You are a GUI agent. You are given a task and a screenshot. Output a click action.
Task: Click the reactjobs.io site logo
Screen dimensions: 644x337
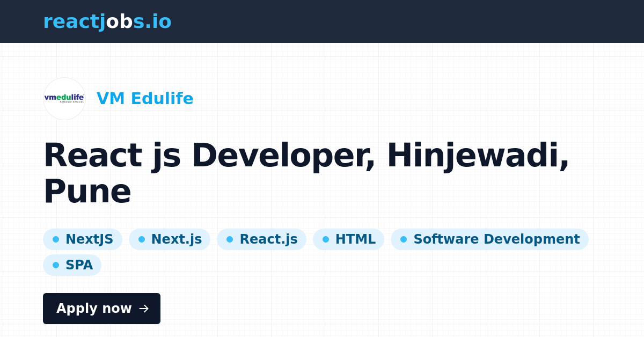(107, 21)
